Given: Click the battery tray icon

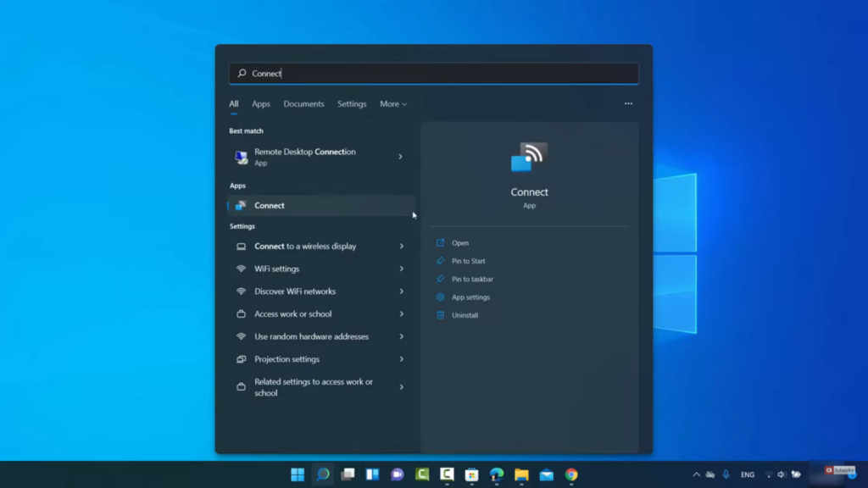Looking at the screenshot, I should point(796,474).
